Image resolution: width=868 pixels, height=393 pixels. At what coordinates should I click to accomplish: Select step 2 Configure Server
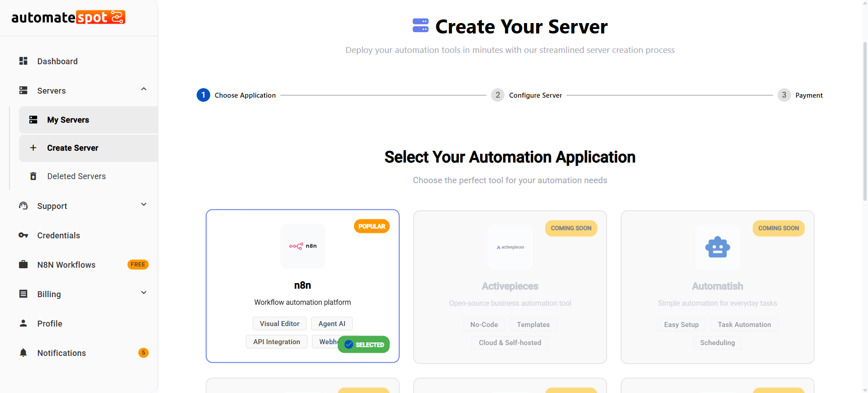(x=527, y=95)
